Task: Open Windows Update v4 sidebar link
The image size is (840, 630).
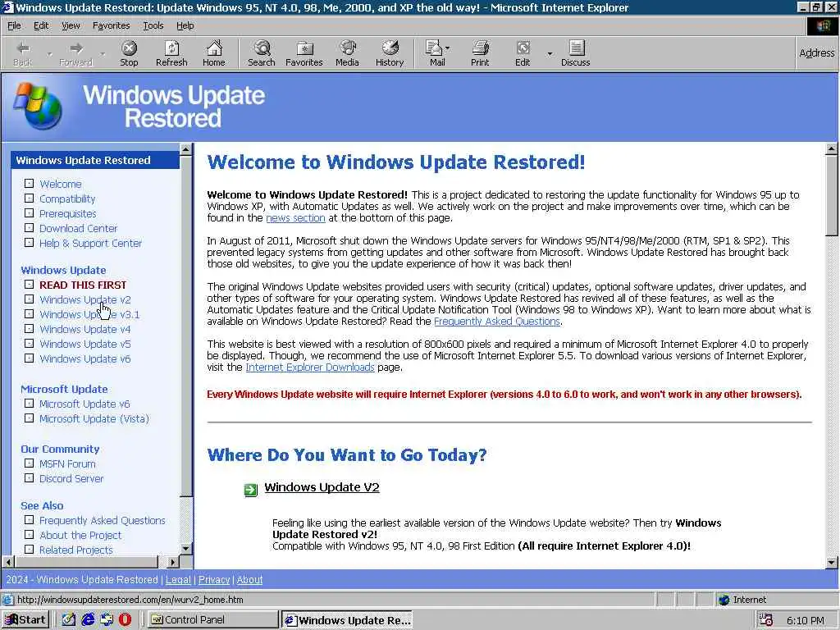Action: click(85, 329)
